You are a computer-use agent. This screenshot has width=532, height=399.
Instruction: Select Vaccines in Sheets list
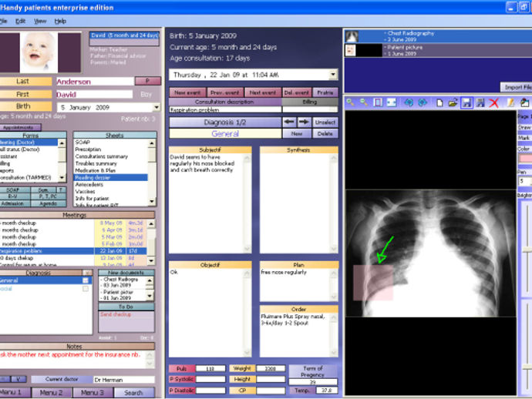pyautogui.click(x=85, y=192)
